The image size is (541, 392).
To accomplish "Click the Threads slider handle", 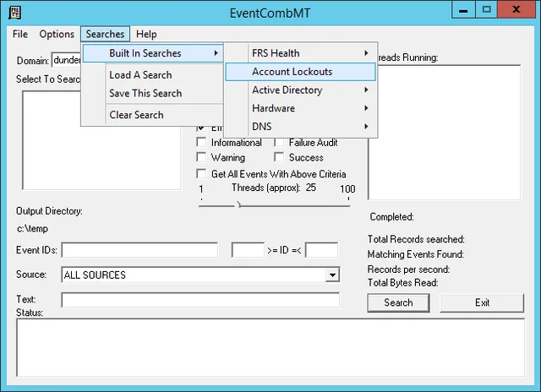I will 238,204.
